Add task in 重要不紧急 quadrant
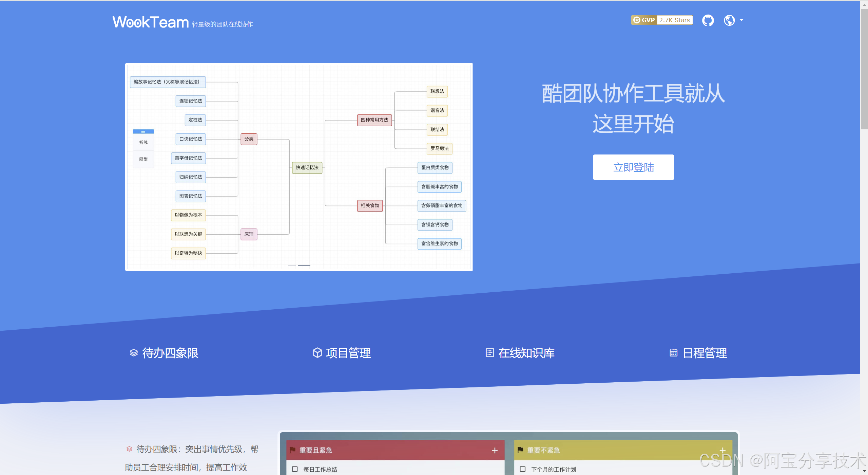This screenshot has height=475, width=868. [723, 451]
